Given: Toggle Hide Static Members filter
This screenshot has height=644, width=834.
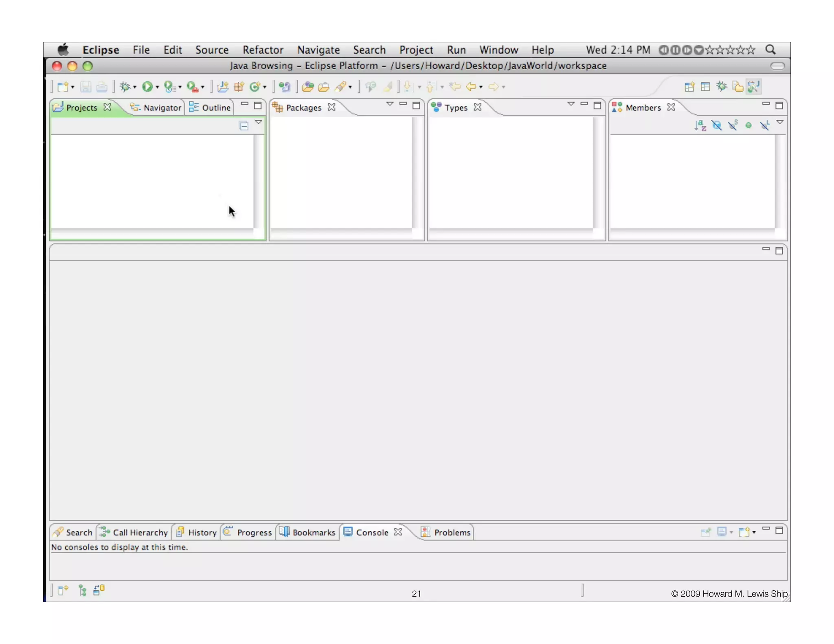Looking at the screenshot, I should [733, 125].
